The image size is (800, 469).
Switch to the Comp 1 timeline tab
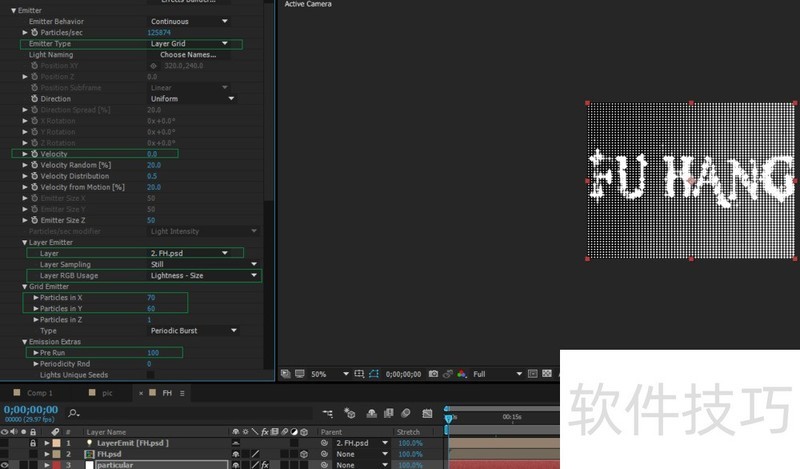[x=39, y=393]
